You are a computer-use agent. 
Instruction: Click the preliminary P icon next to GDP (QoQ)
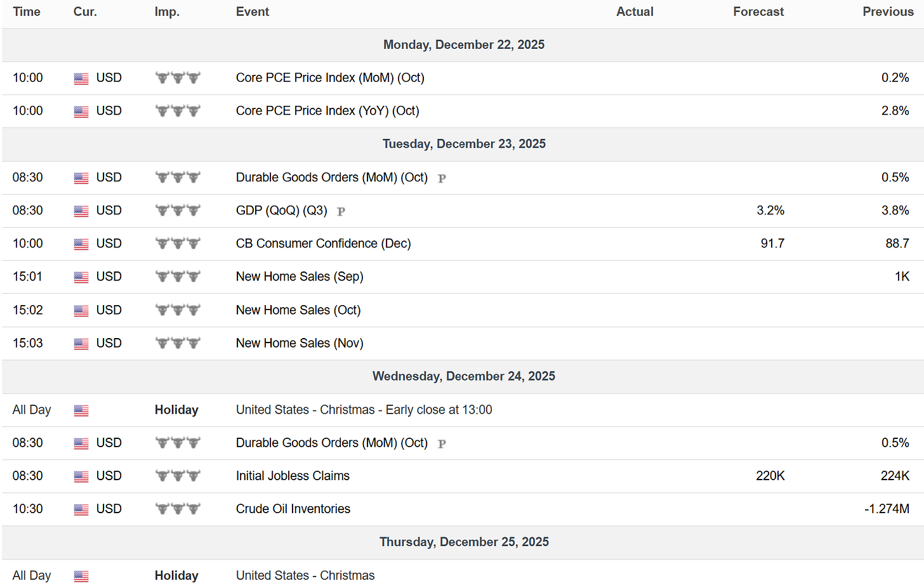[x=341, y=212]
